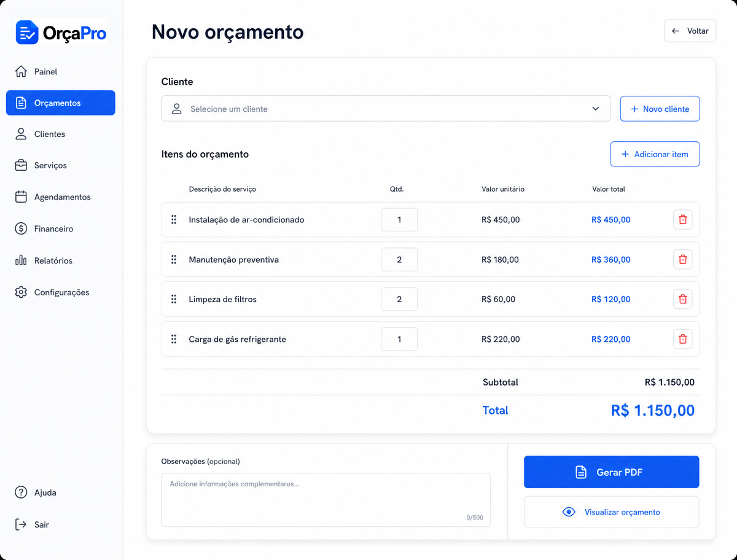Viewport: 737px width, 560px height.
Task: Click the Ajuda question mark icon
Action: (x=21, y=492)
